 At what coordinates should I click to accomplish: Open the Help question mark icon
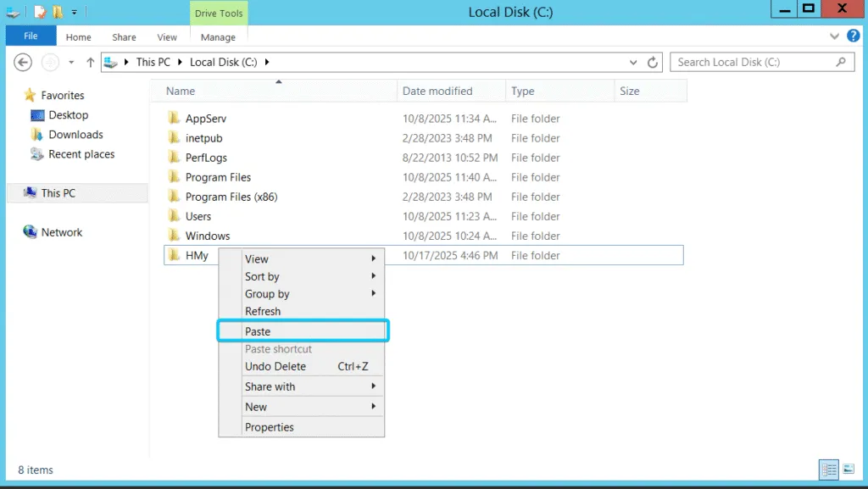(x=853, y=36)
